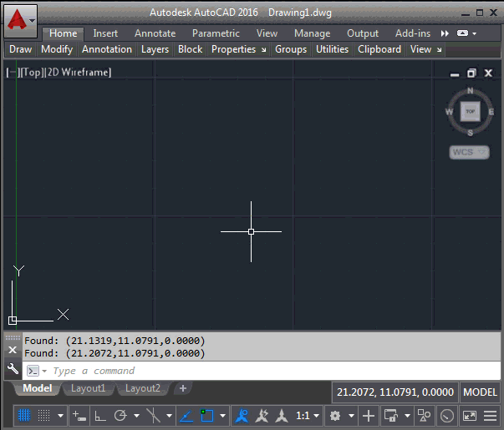The image size is (504, 430).
Task: Toggle ortho mode in status bar
Action: click(x=100, y=416)
